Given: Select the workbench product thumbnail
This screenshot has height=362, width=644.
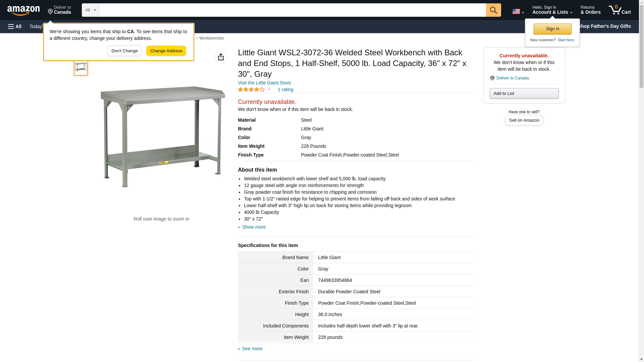Looking at the screenshot, I should coord(81,68).
